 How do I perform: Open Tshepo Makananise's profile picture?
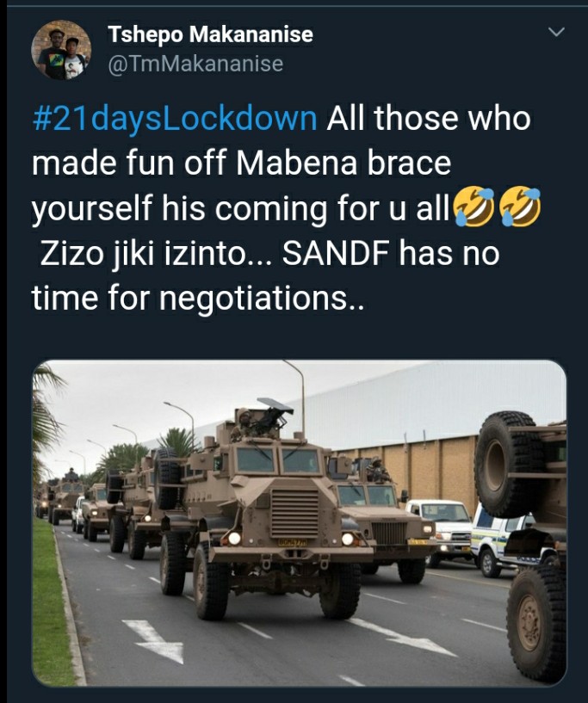[x=61, y=50]
